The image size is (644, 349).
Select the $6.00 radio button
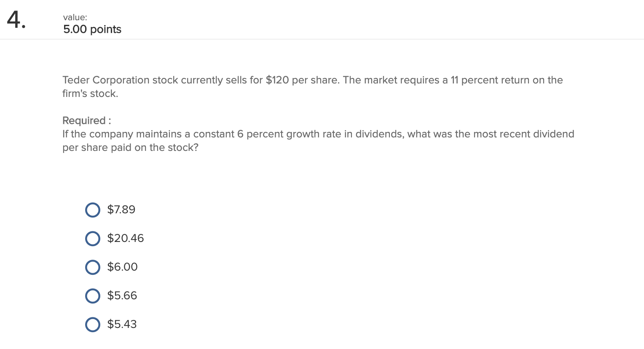[92, 267]
